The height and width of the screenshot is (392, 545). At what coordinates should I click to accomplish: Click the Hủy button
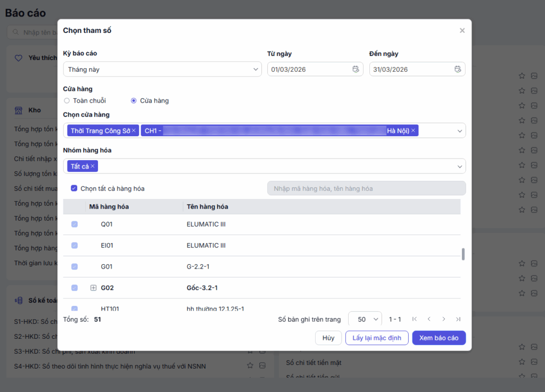[328, 338]
